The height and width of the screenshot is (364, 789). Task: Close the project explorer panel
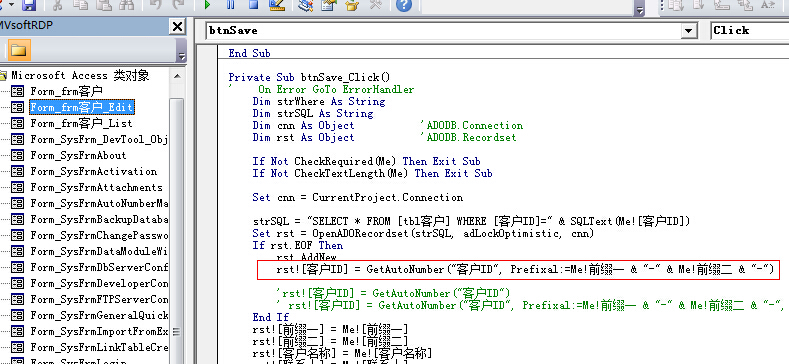point(177,27)
